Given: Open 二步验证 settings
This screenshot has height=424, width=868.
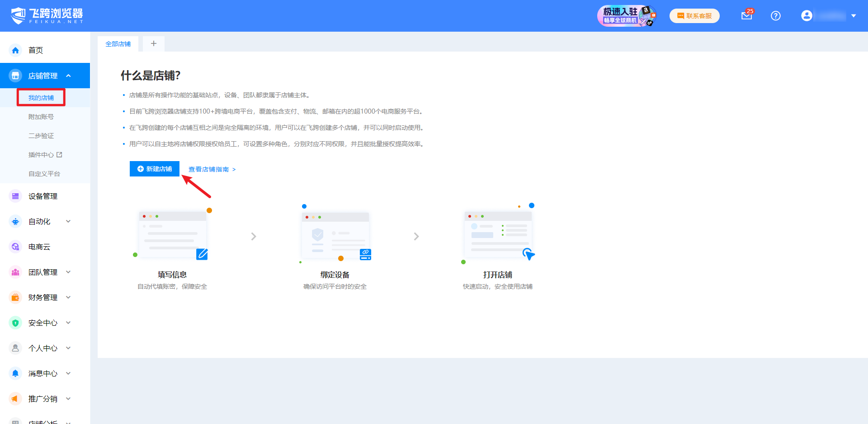Looking at the screenshot, I should pyautogui.click(x=41, y=135).
